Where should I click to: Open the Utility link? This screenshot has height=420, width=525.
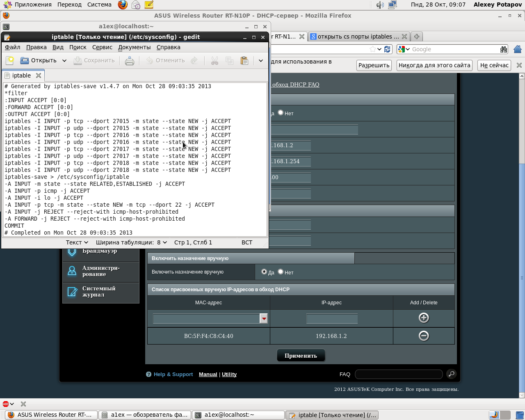coord(229,374)
